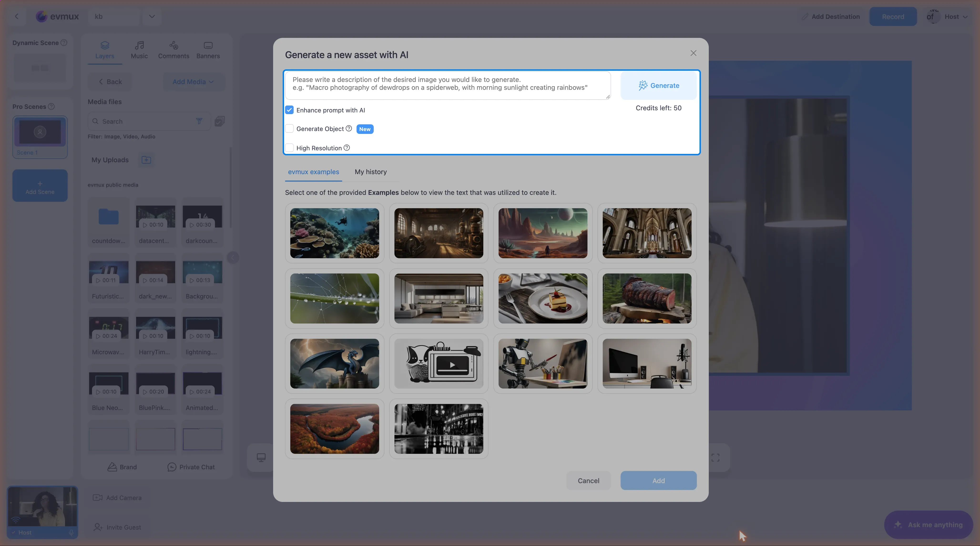This screenshot has width=980, height=546.
Task: Choose the autumn river aerial example
Action: pos(334,429)
